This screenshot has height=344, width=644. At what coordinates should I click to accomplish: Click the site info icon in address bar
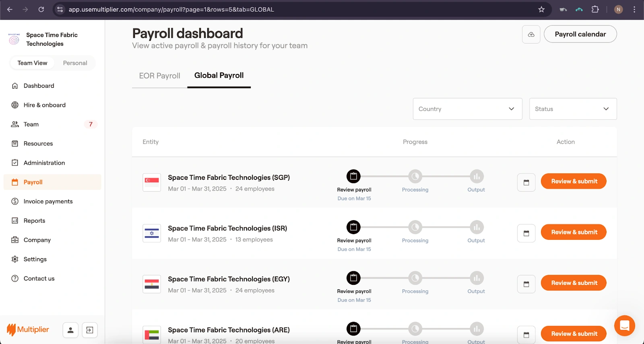tap(60, 9)
